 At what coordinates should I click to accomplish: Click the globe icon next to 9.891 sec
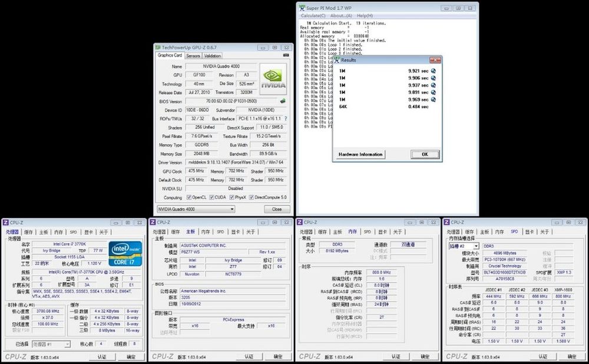tap(433, 92)
